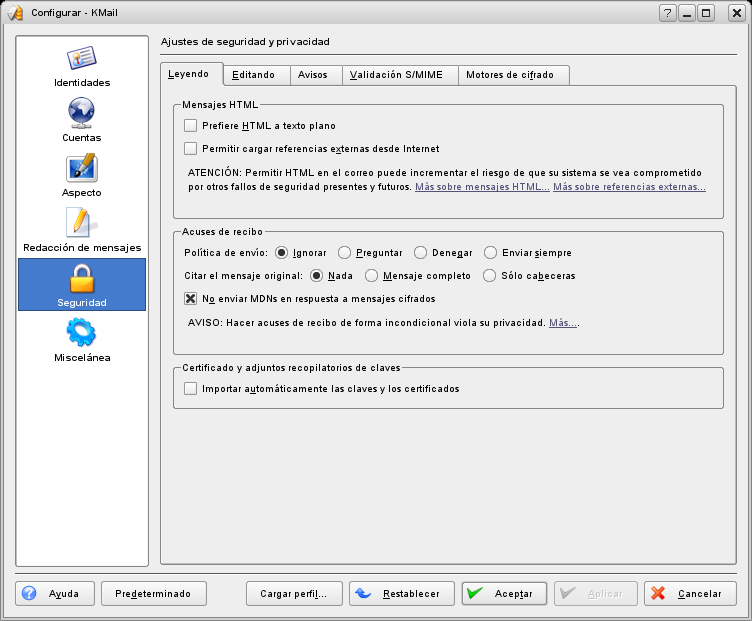Switch to the Editando tab

253,75
